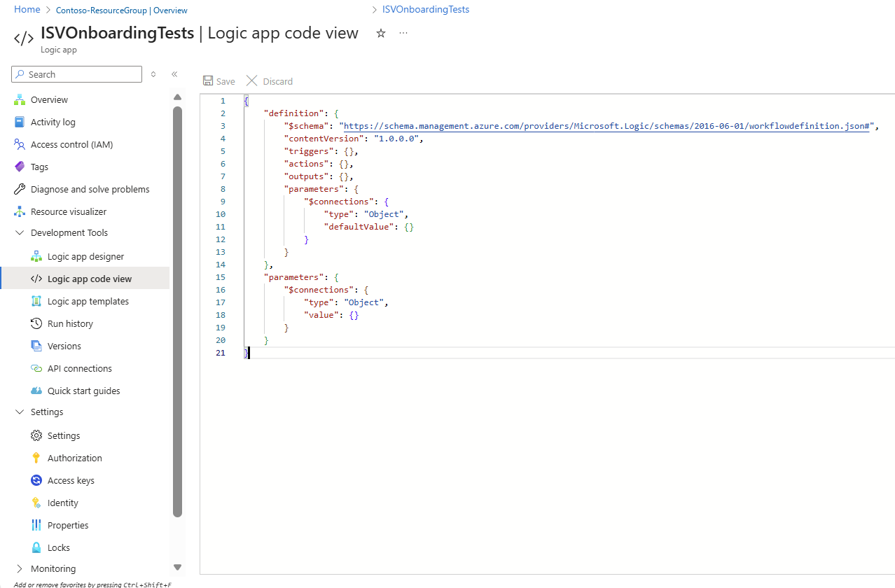Click the purple Tags icon

click(x=20, y=167)
